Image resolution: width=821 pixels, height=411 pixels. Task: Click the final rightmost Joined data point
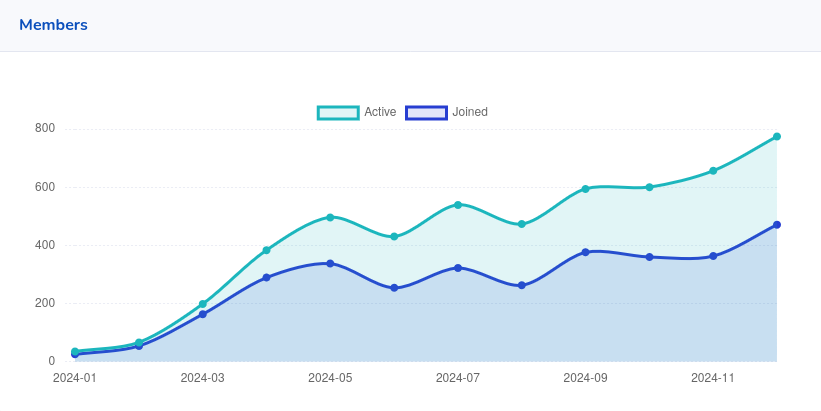(x=777, y=225)
